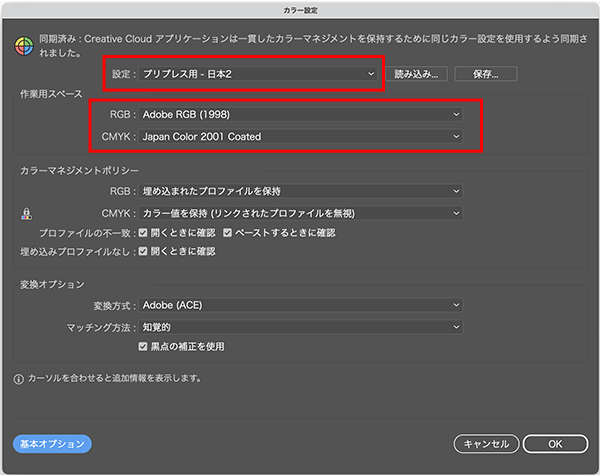Uncheck ペーストするときに確認 checkbox
The width and height of the screenshot is (600, 475).
(229, 232)
